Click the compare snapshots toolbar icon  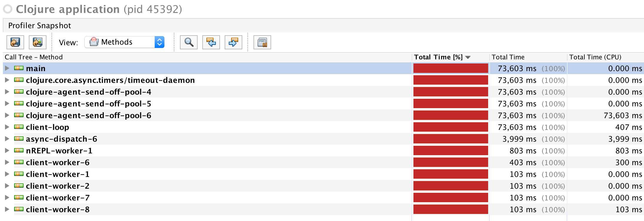pos(262,42)
